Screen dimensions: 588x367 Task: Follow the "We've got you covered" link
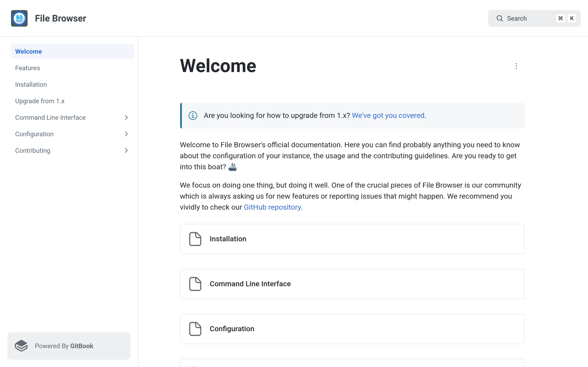tap(388, 116)
